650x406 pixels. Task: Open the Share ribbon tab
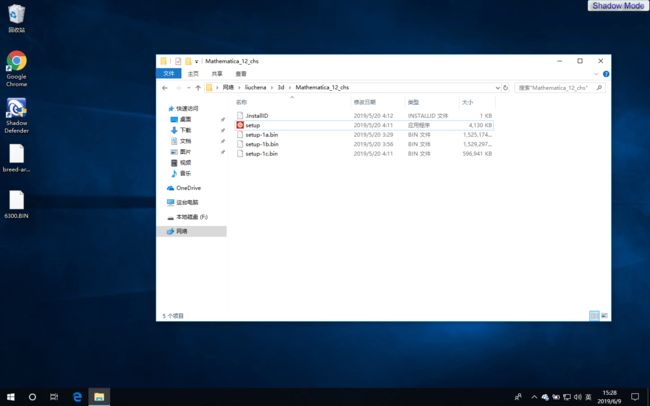tap(217, 73)
